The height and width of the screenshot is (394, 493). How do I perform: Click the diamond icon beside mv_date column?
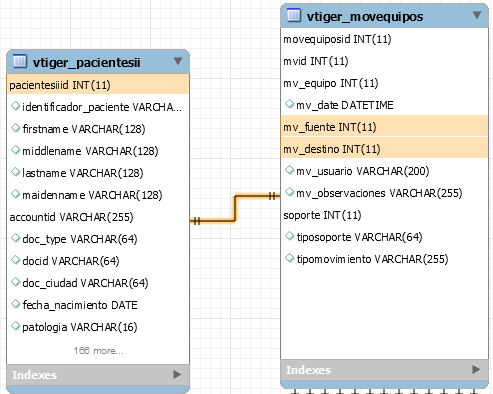289,104
